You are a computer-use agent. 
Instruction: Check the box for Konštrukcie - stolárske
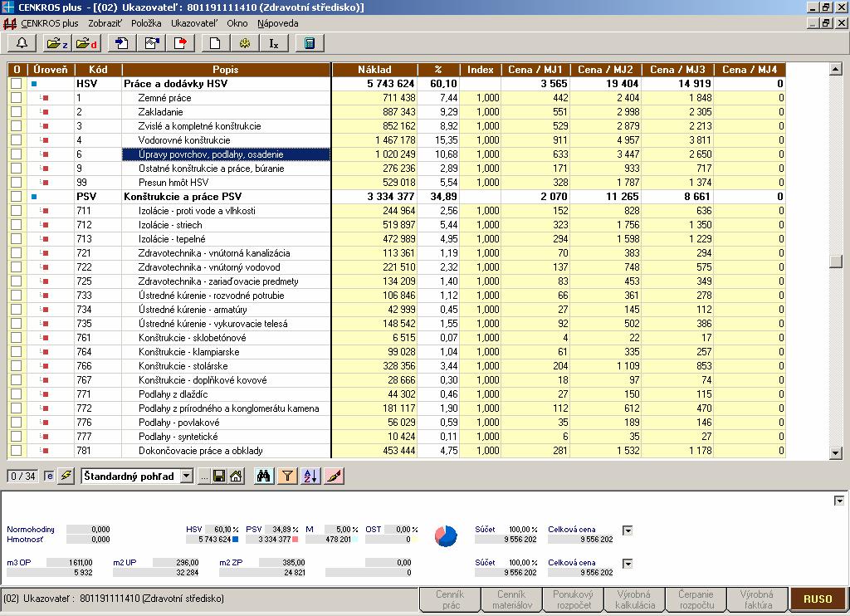tap(17, 365)
